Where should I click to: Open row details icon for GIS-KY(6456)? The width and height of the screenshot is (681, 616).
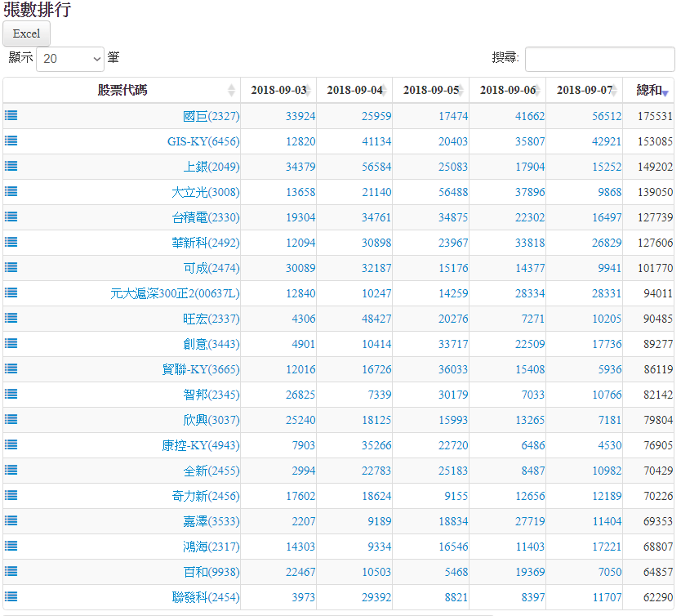coord(11,141)
